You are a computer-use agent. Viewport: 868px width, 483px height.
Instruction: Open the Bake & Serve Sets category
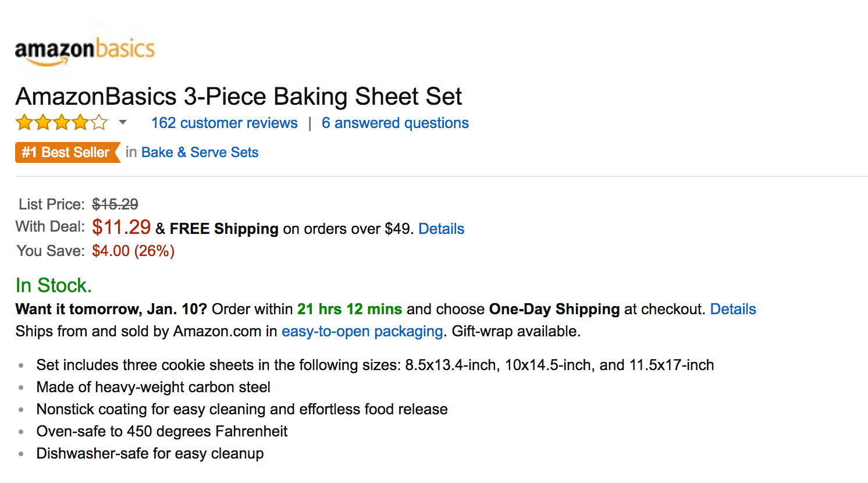(x=200, y=152)
